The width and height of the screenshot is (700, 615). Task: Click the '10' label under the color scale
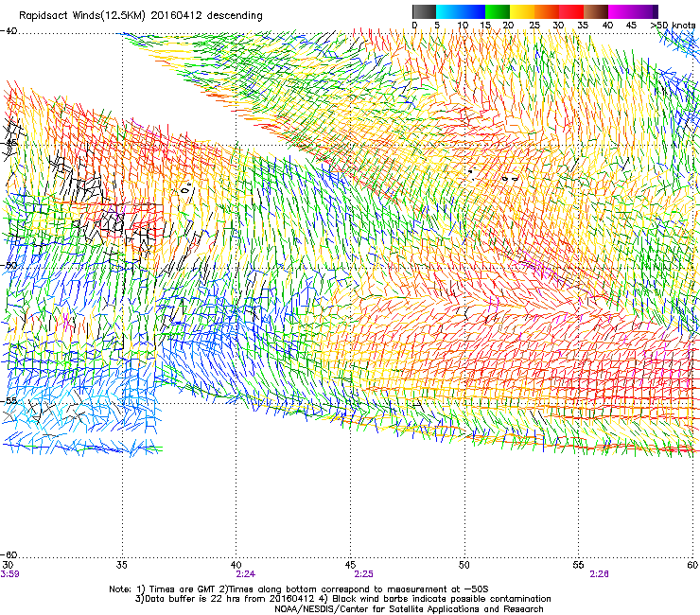tap(463, 26)
